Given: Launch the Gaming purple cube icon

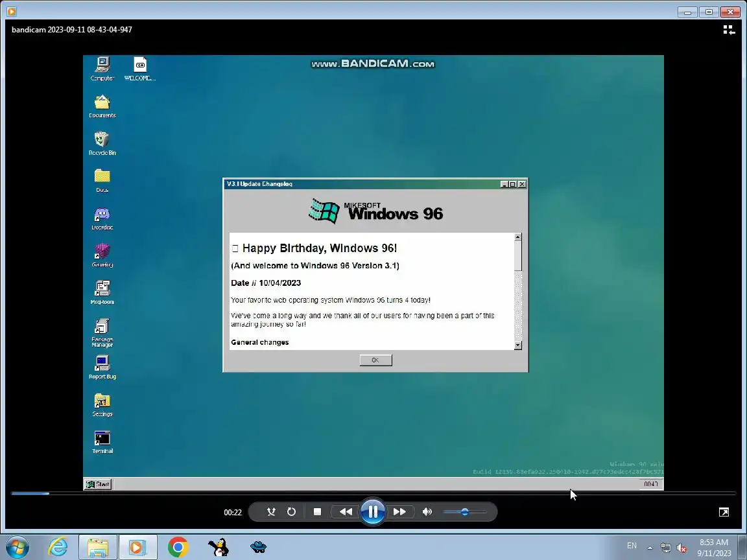Looking at the screenshot, I should tap(102, 255).
